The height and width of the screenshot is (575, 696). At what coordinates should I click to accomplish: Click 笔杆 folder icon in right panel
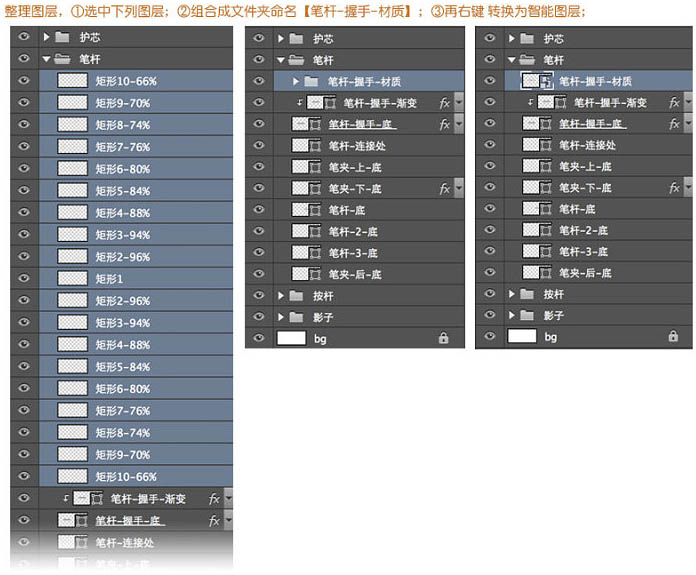click(x=527, y=59)
